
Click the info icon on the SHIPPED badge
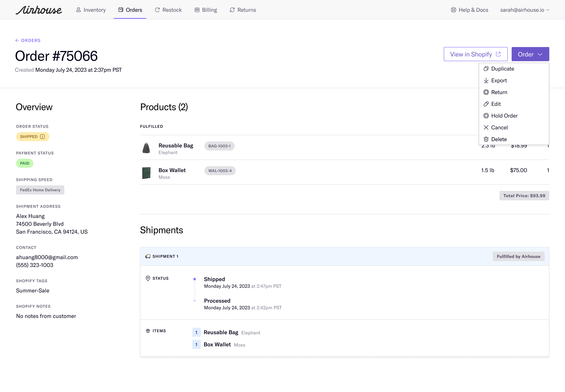click(x=42, y=137)
